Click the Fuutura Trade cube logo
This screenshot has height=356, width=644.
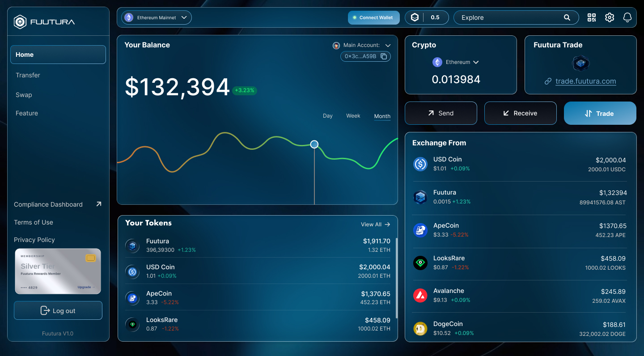point(581,64)
